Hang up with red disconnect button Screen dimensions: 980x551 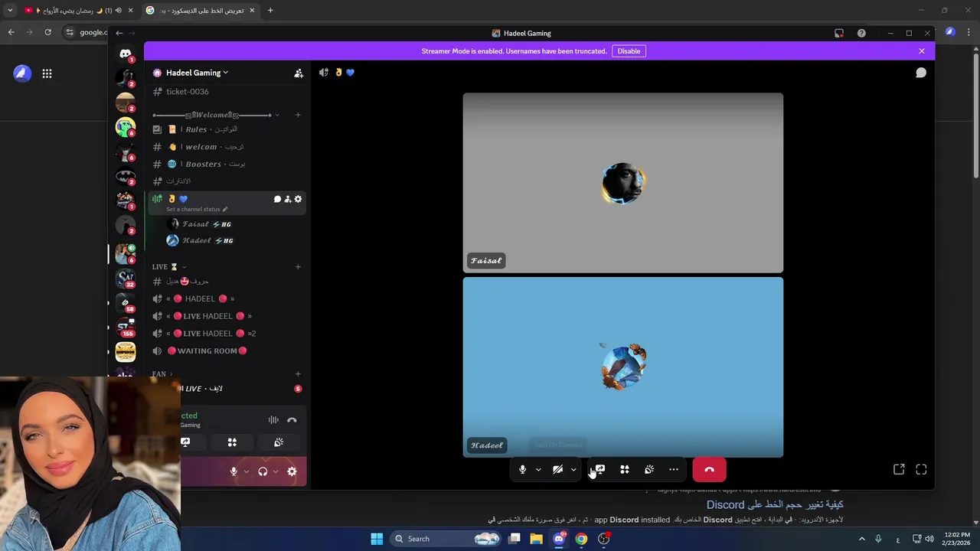pos(709,470)
